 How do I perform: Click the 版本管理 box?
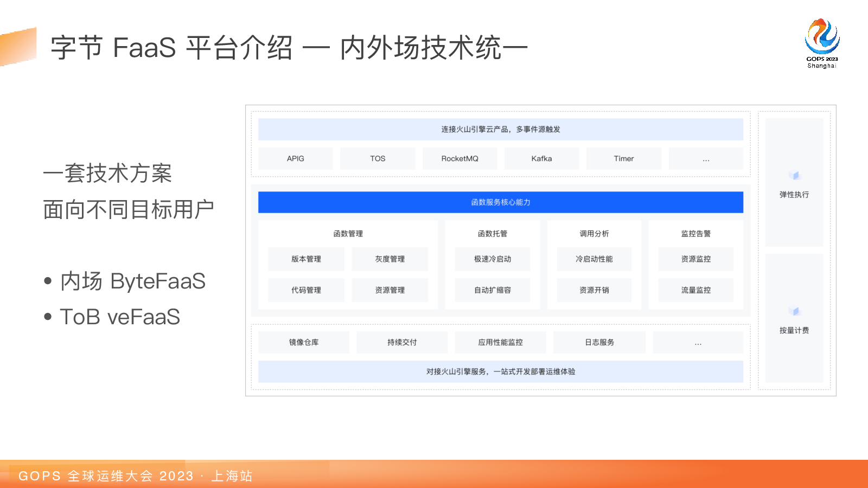point(306,259)
